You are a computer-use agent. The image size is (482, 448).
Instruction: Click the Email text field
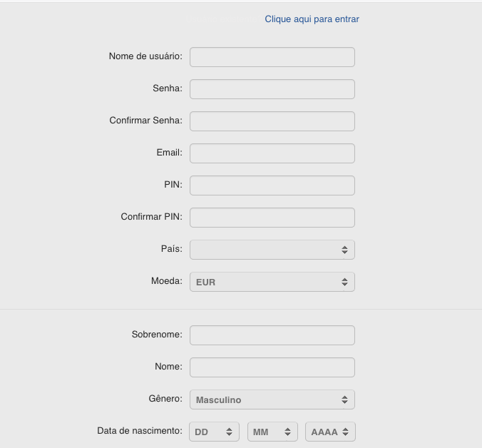tap(272, 153)
